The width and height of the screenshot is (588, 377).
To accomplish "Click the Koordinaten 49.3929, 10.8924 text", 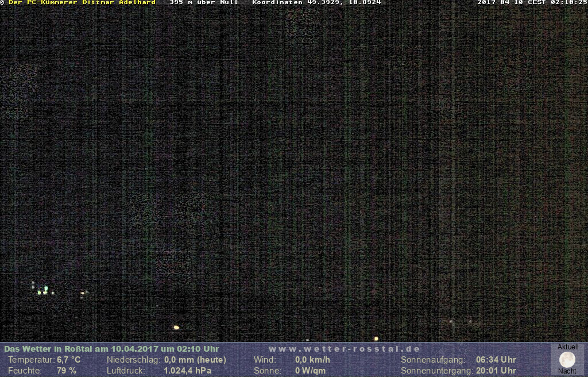I will 316,2.
